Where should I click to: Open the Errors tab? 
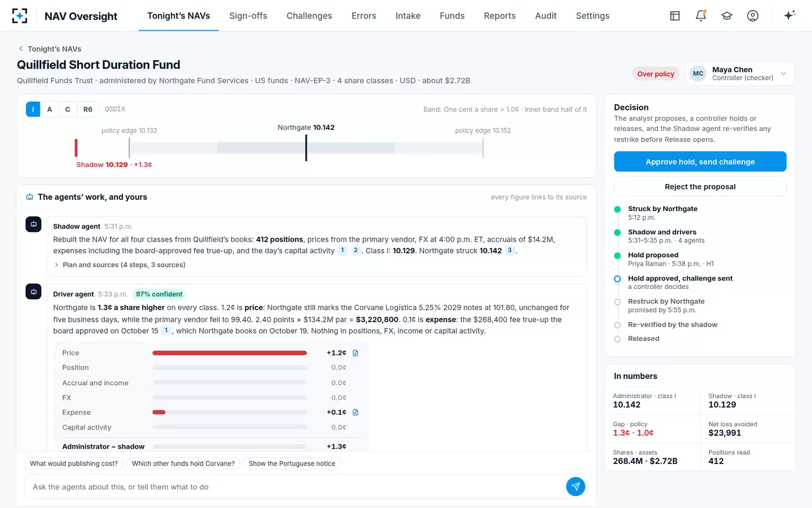pyautogui.click(x=364, y=16)
